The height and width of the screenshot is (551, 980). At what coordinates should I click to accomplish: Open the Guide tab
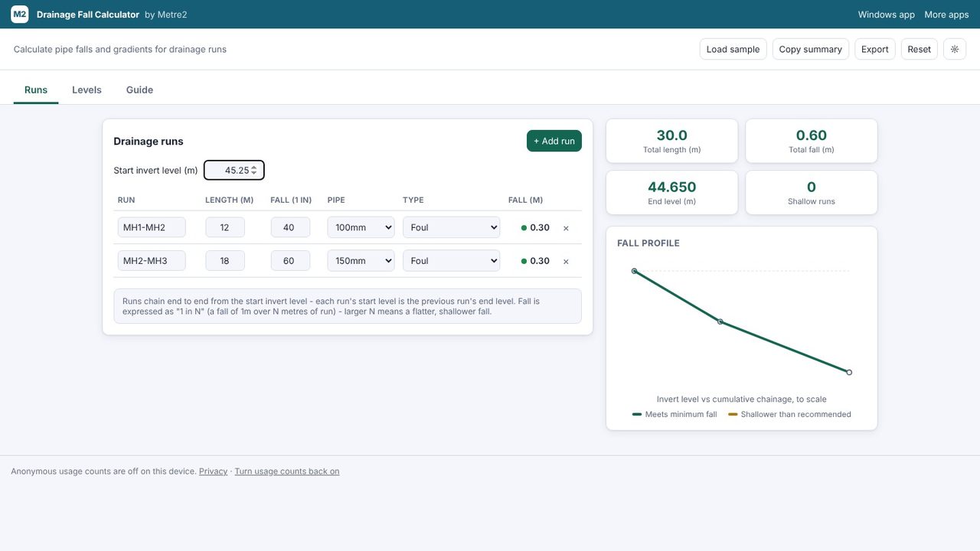(139, 90)
